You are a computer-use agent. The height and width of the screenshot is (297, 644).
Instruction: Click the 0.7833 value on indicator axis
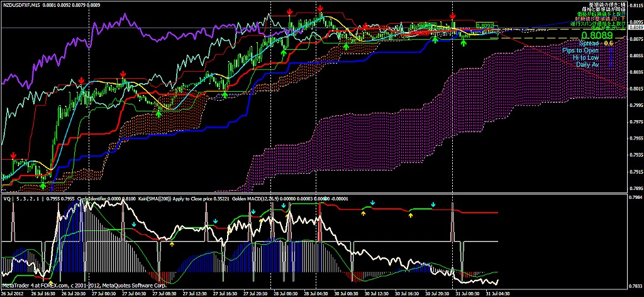coord(635,286)
